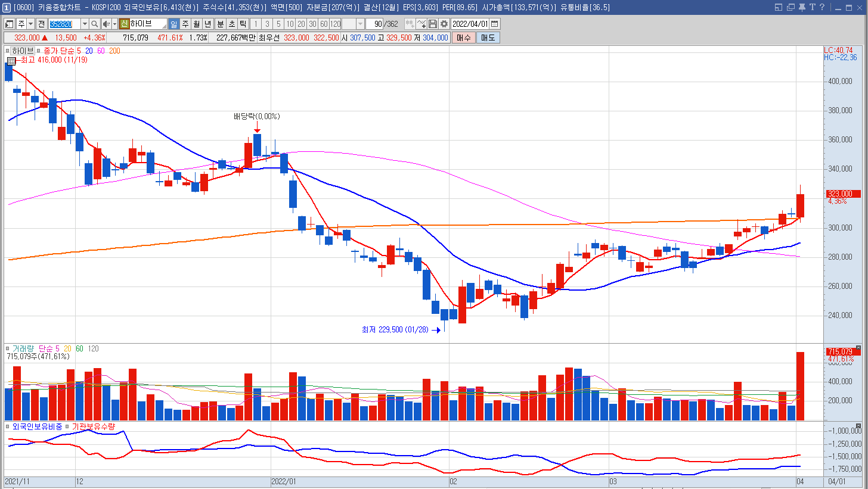Click the 60 moving average legend
868x489 pixels.
[x=101, y=51]
